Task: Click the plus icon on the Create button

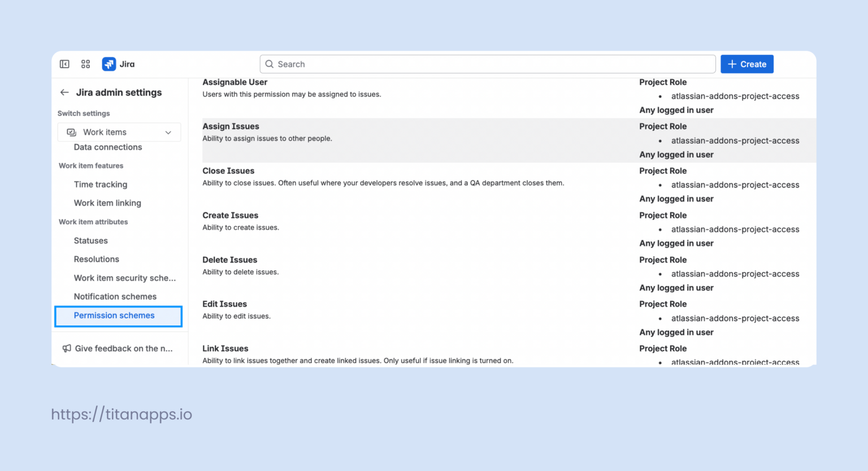Action: [732, 64]
